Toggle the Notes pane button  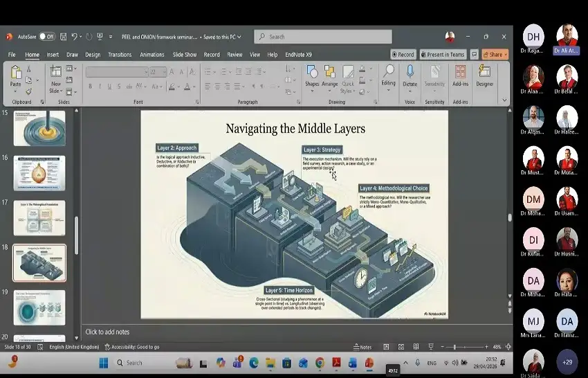[x=362, y=348]
